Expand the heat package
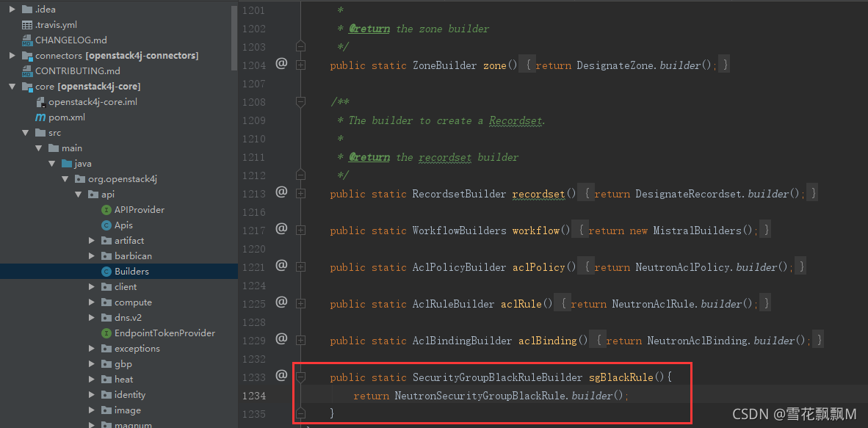 (x=92, y=380)
